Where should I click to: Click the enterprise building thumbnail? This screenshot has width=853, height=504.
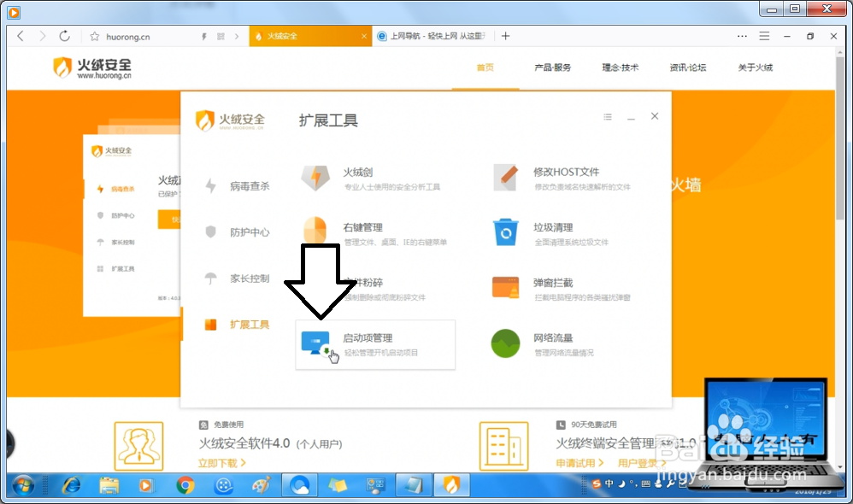click(x=503, y=446)
